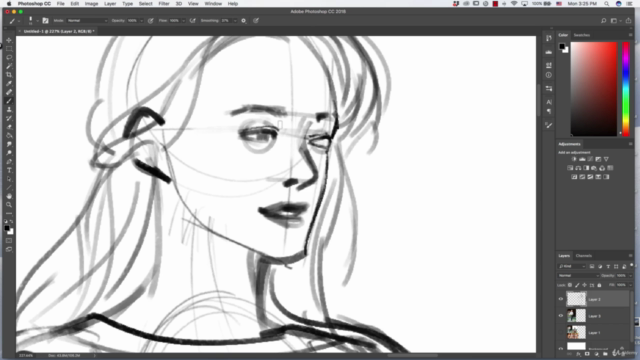Open tool preset picker arrow
The width and height of the screenshot is (640, 360).
coord(18,20)
